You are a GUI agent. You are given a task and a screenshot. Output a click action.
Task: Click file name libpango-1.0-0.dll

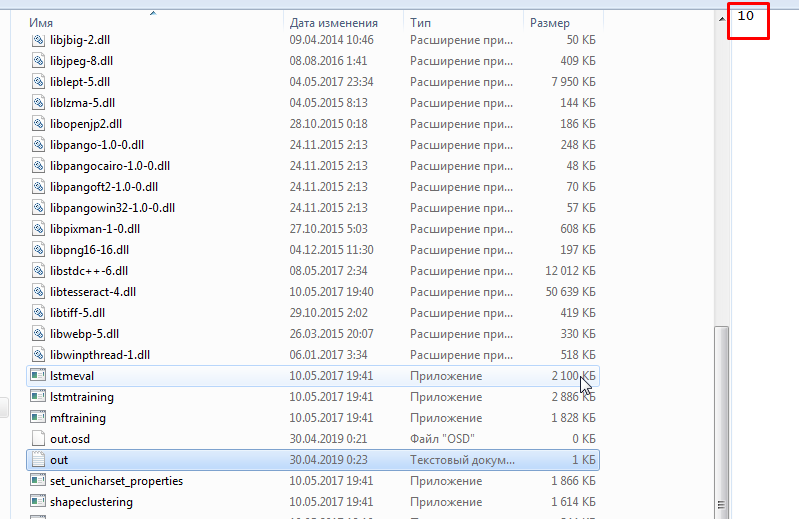97,145
